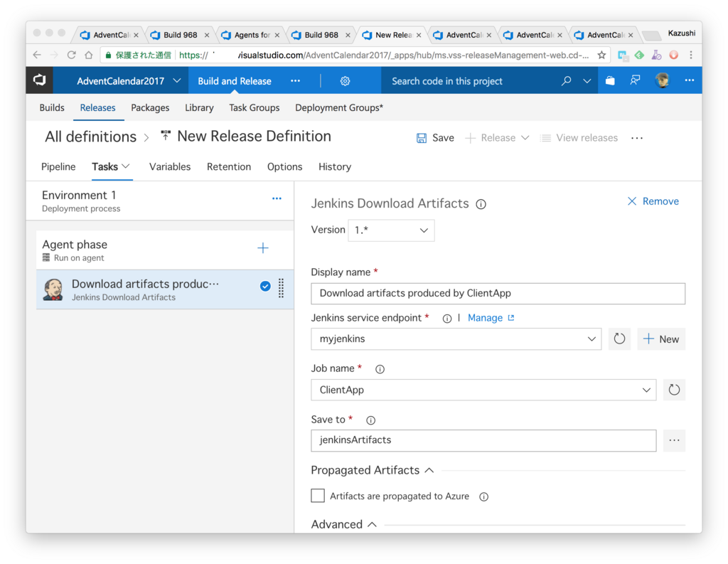Open the Version 1.* dropdown

(391, 230)
